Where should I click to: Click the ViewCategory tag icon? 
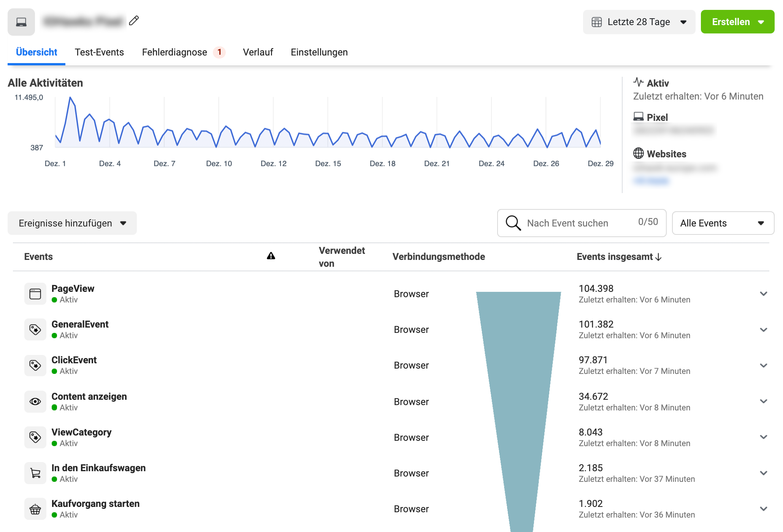point(35,437)
